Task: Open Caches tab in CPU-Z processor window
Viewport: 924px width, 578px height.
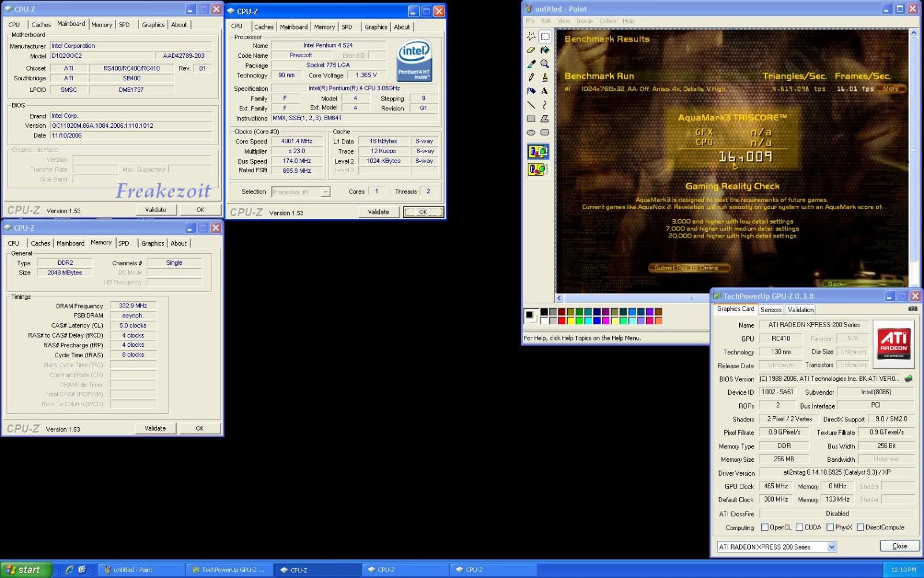Action: (x=263, y=27)
